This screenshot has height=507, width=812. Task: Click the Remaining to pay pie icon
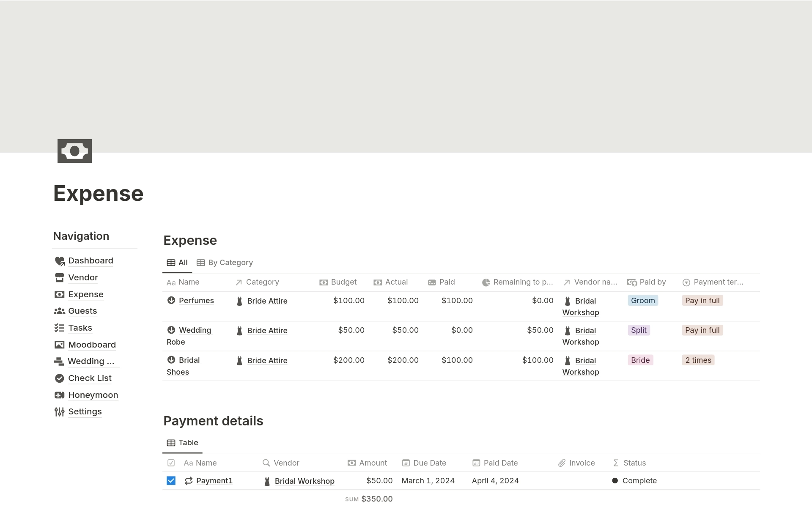486,282
